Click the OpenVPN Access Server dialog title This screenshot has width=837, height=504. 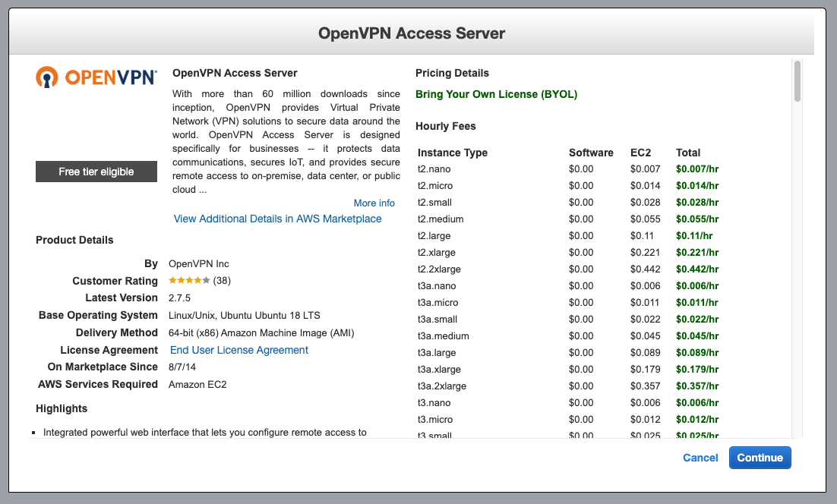[x=412, y=33]
